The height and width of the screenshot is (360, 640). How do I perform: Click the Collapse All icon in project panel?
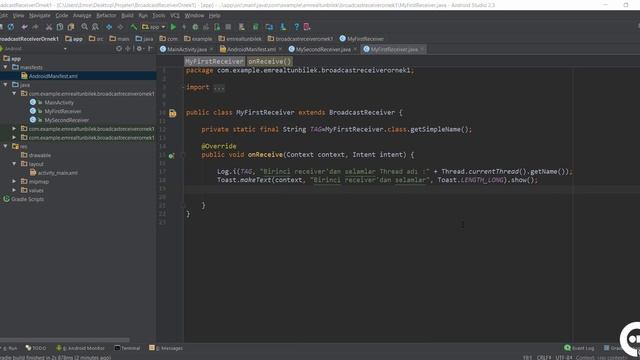[128, 49]
